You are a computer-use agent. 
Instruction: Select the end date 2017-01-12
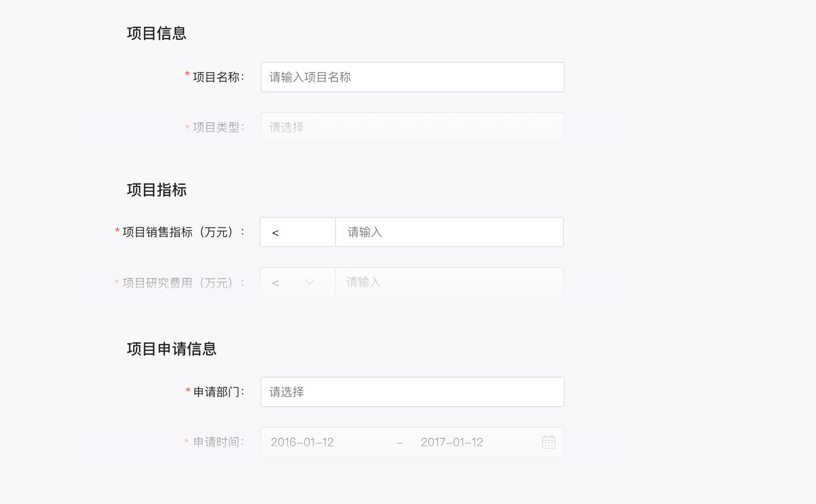coord(452,442)
